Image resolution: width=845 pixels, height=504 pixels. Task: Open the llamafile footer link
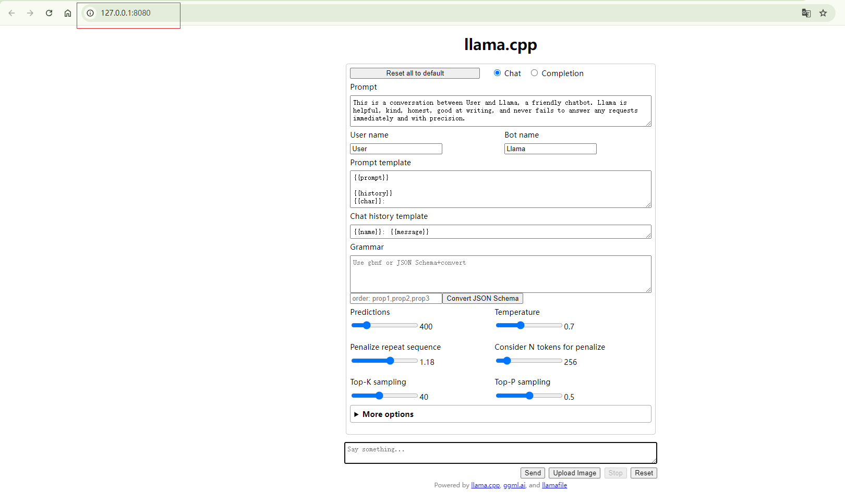[x=554, y=485]
